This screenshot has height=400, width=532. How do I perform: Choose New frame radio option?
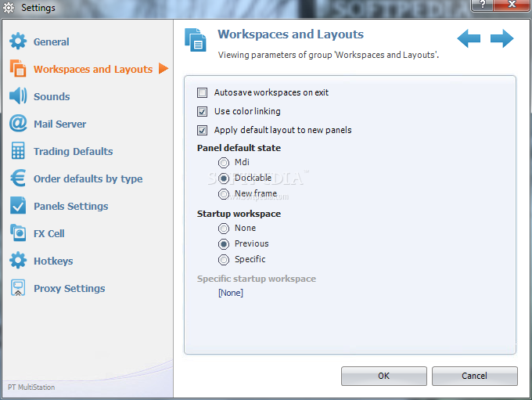coord(224,194)
